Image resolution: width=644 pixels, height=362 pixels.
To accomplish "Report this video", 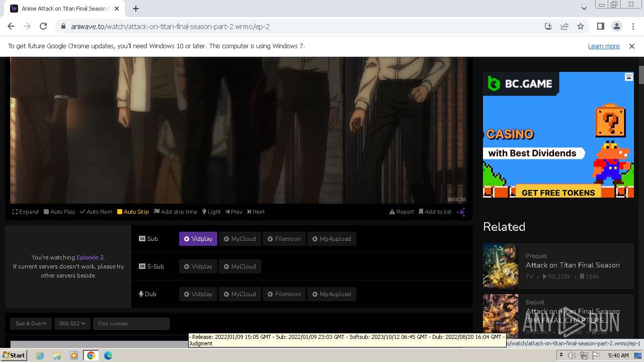I will click(401, 212).
